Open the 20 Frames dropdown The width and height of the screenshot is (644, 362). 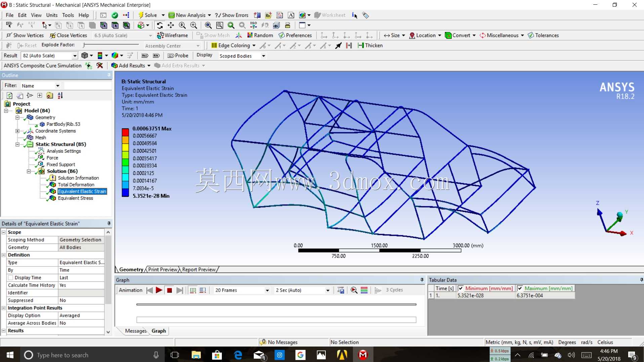267,290
